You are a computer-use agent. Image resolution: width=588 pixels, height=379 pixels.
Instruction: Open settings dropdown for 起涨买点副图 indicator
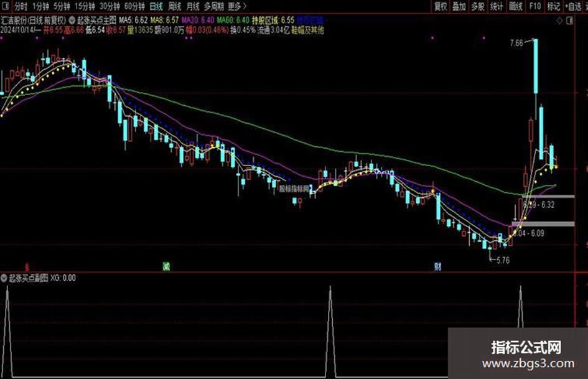point(4,278)
